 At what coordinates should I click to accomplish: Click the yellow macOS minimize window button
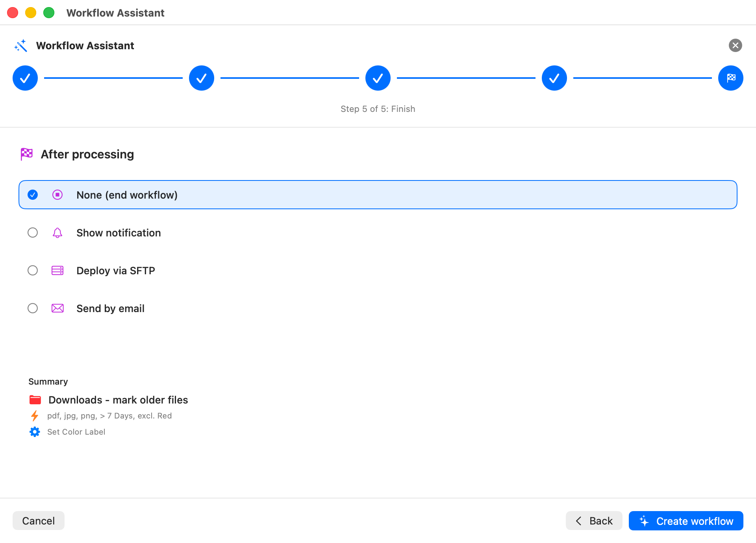click(x=31, y=13)
